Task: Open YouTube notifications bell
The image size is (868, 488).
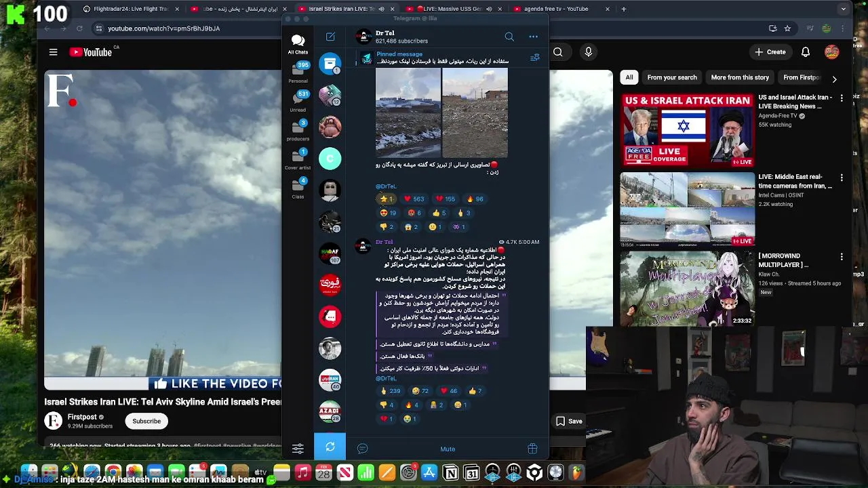Action: [806, 52]
